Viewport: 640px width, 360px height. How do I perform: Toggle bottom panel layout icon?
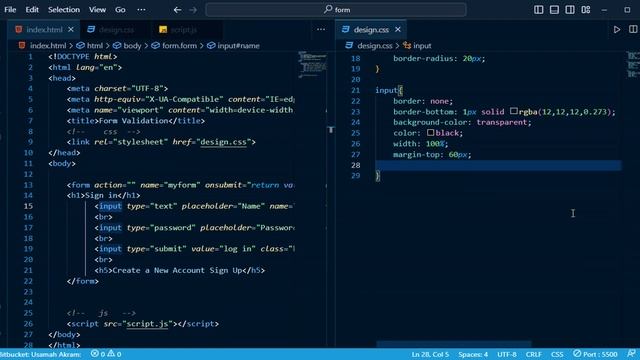[554, 9]
